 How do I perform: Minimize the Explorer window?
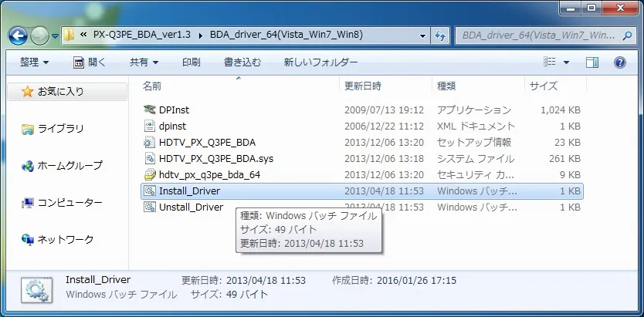571,8
